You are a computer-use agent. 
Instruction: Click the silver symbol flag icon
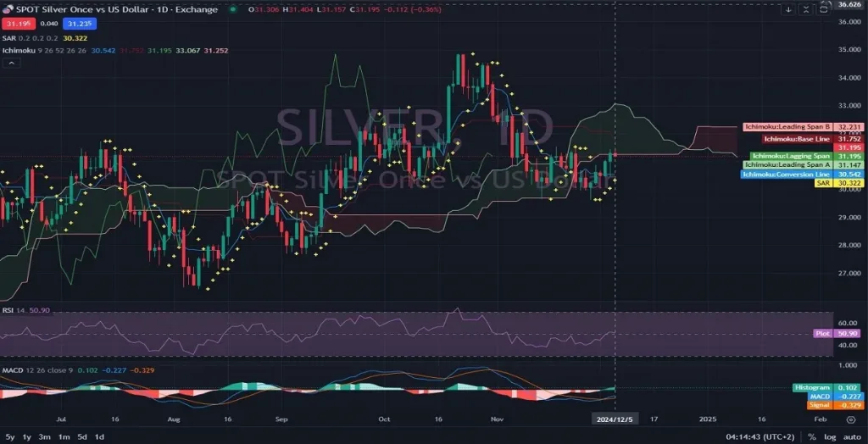8,9
